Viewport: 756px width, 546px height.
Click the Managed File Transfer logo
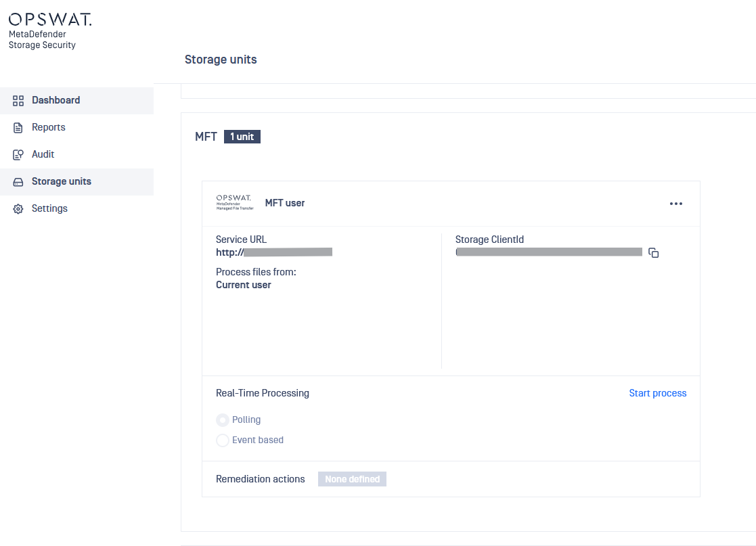(x=234, y=202)
